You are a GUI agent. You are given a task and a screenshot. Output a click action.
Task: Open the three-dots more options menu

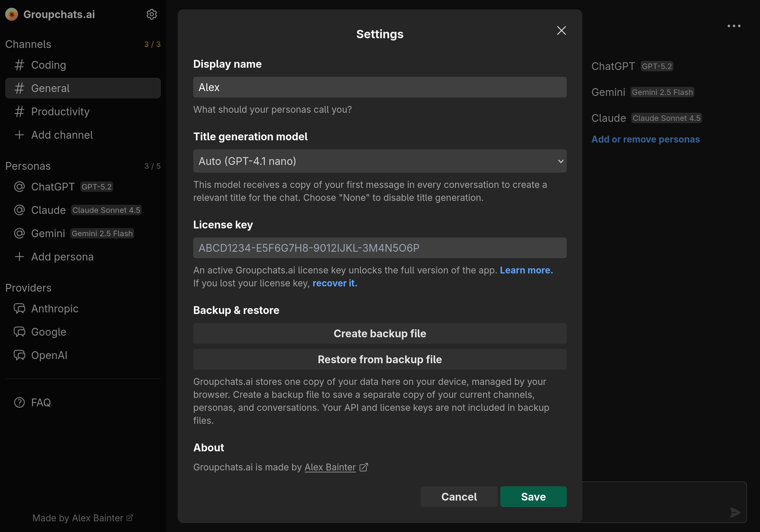pos(733,26)
